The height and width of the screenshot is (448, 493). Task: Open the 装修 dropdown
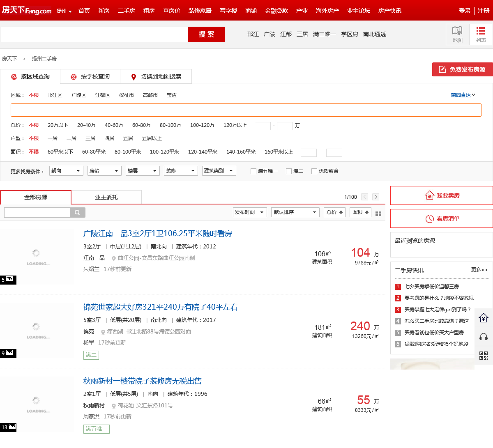(181, 171)
